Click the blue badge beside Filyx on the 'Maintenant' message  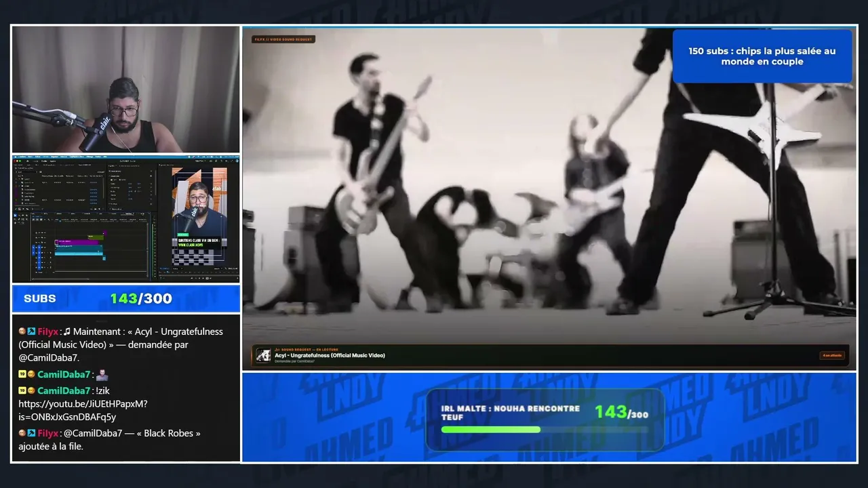tap(31, 331)
